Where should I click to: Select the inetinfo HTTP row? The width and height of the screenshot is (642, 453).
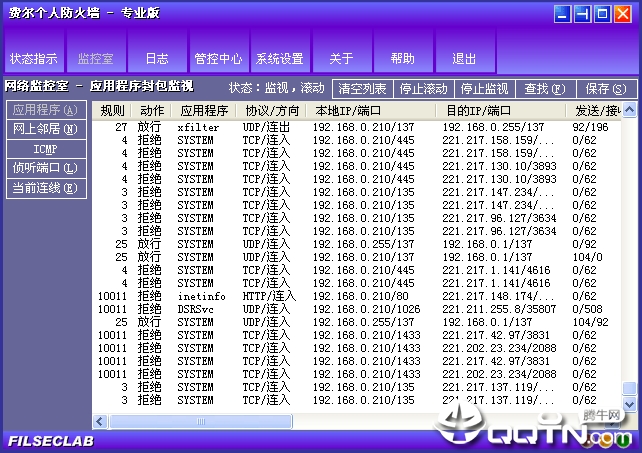tap(356, 296)
